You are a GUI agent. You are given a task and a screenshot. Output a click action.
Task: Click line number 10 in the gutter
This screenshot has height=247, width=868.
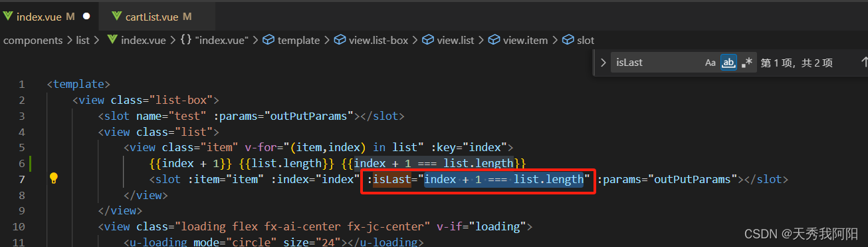pyautogui.click(x=19, y=226)
